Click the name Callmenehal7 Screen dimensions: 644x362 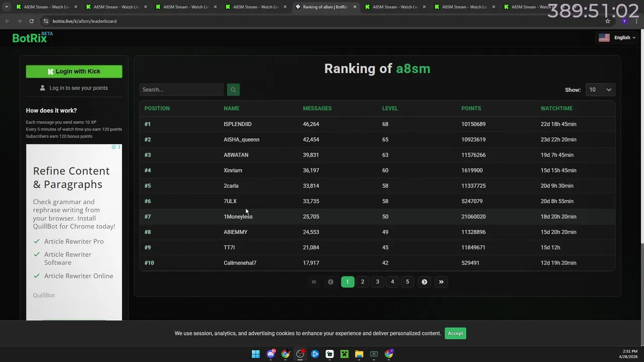240,263
